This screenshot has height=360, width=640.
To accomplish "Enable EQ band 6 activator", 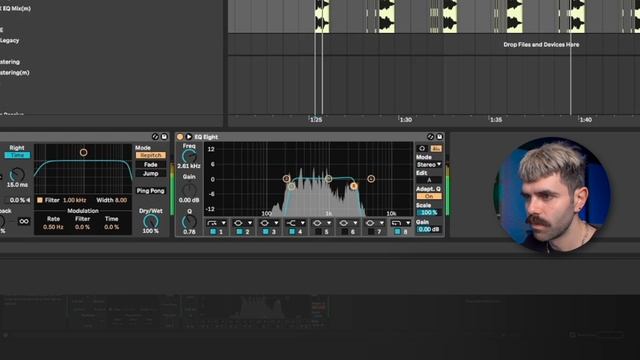I will pos(345,231).
